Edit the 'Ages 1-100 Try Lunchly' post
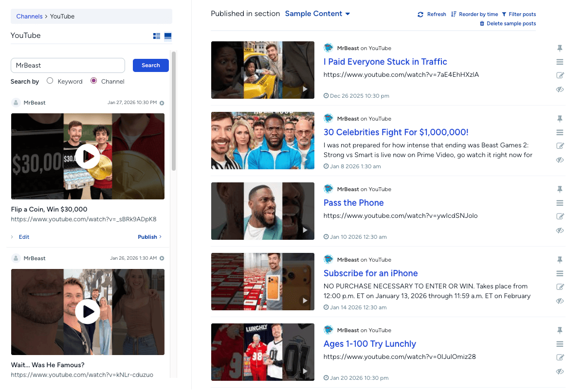The height and width of the screenshot is (392, 584). pyautogui.click(x=560, y=357)
